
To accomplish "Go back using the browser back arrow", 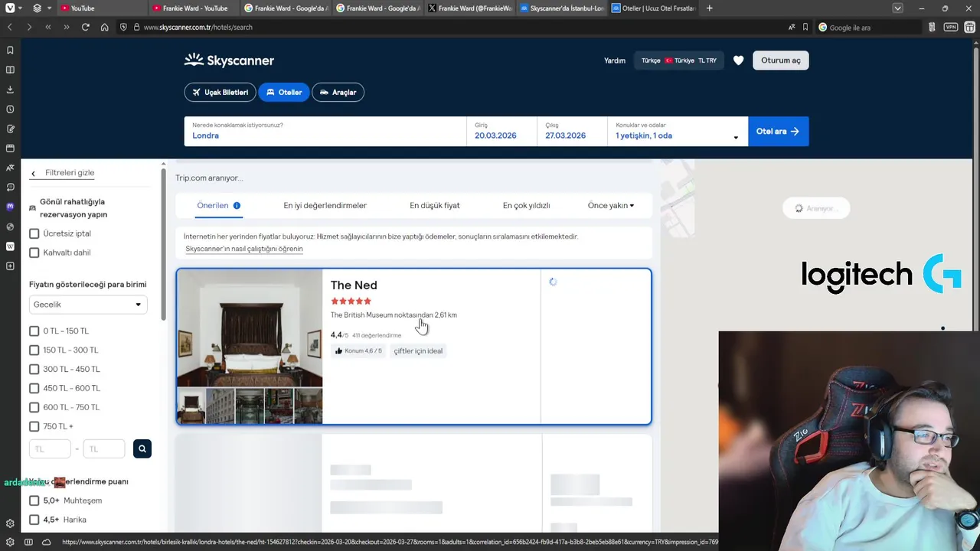I will (x=10, y=27).
